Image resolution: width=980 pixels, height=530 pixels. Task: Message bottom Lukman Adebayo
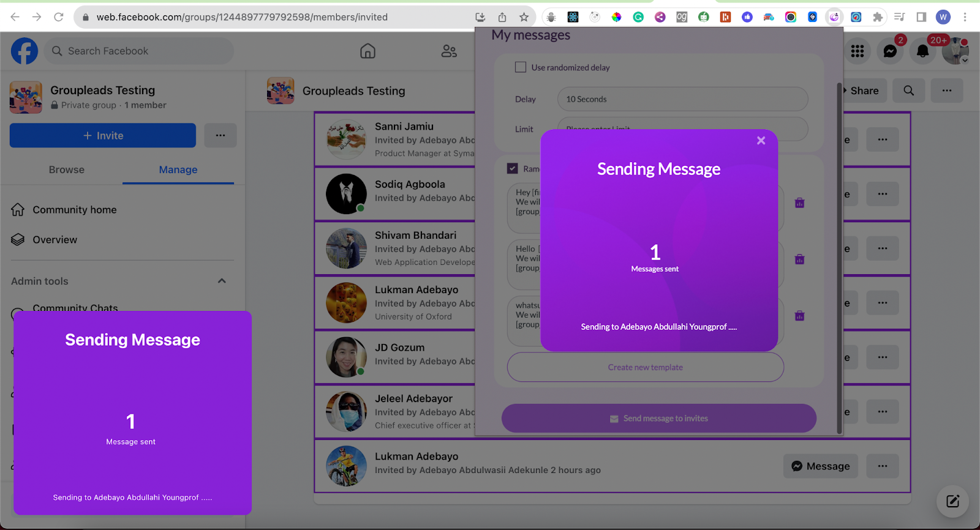coord(821,466)
